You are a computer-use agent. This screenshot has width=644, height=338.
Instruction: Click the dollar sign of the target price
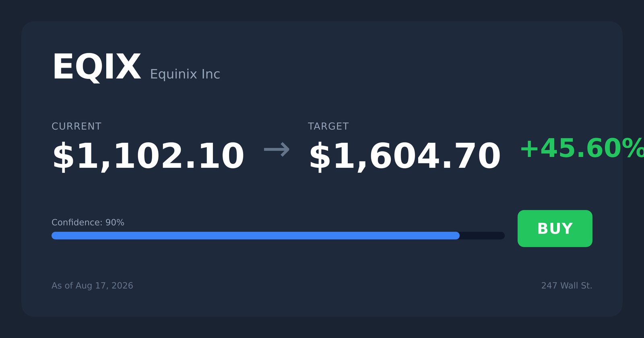[x=319, y=157]
